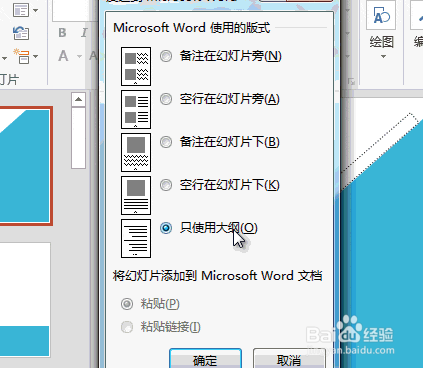Screen dimensions: 423x368
Task: Select the 粘贴链接(I) radio option
Action: 127,327
